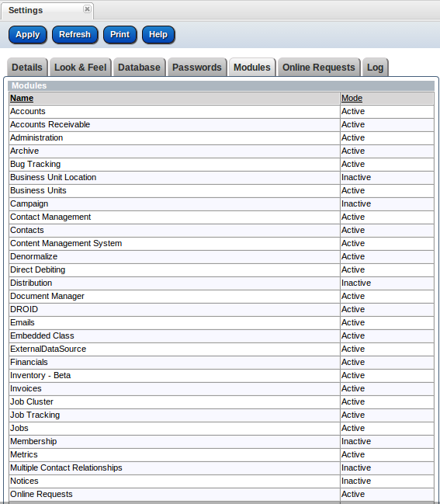Viewport: 440px width, 504px height.
Task: Select the Inventory - Beta module
Action: click(221, 375)
